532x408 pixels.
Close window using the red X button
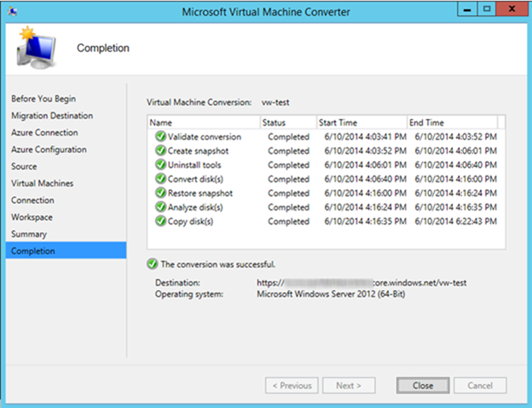[512, 9]
